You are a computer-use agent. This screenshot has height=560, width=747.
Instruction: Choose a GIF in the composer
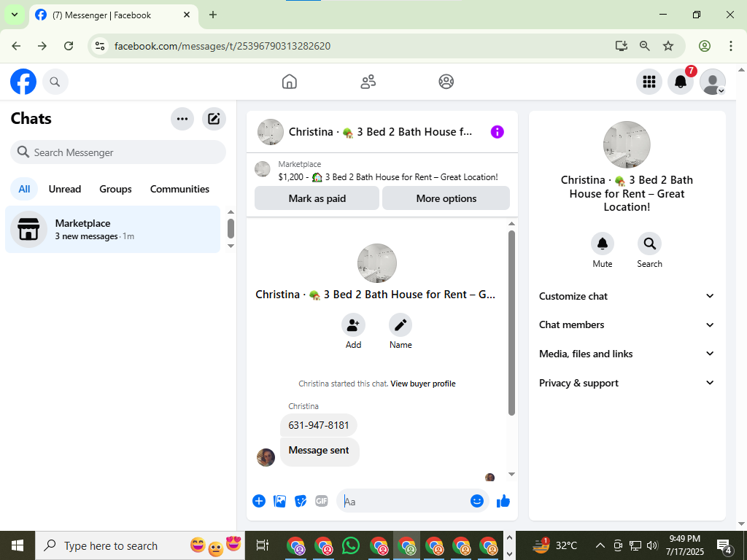click(x=322, y=501)
